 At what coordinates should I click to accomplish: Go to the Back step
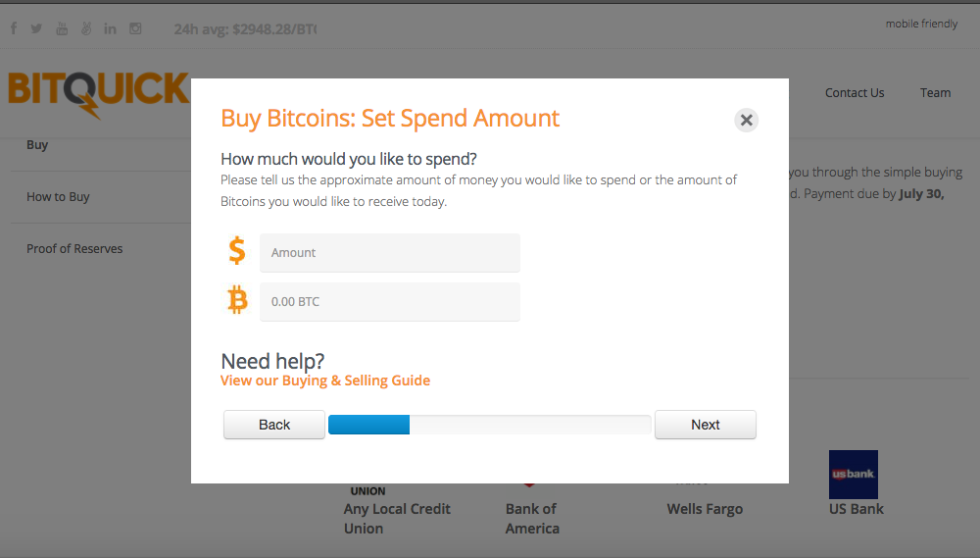click(274, 425)
